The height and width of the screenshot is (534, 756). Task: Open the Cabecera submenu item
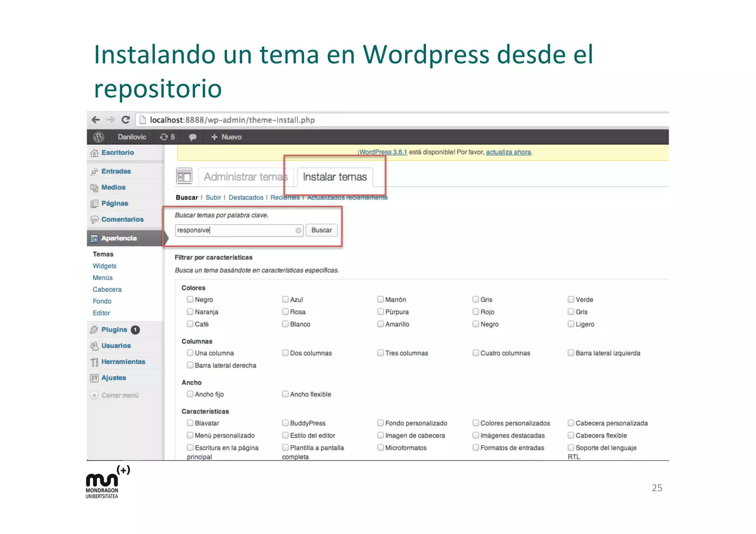click(x=107, y=290)
